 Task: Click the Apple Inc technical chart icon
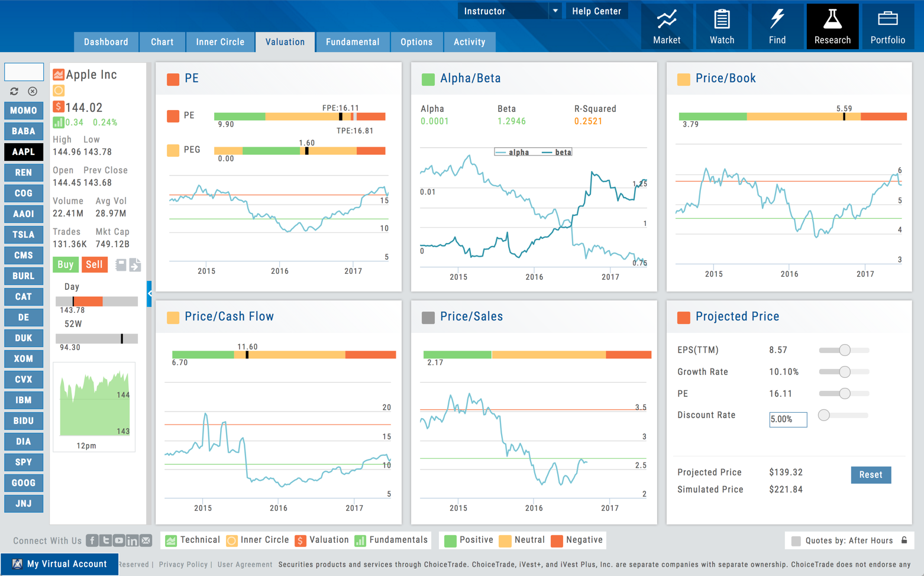coord(59,75)
